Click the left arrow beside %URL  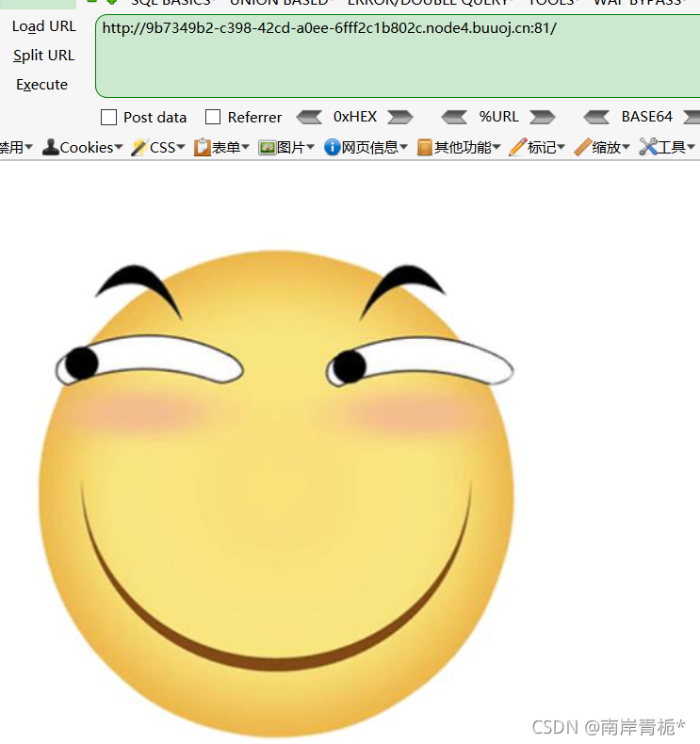pyautogui.click(x=454, y=117)
